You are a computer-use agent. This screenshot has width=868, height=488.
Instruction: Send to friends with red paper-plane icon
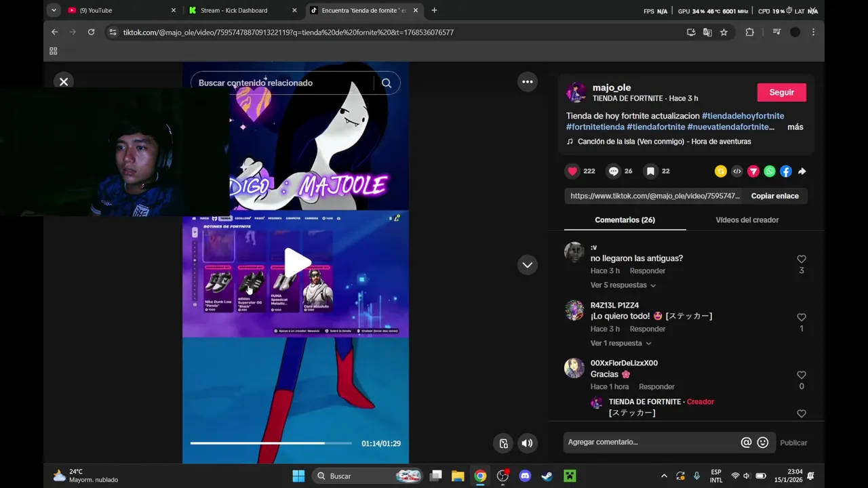[x=753, y=171]
